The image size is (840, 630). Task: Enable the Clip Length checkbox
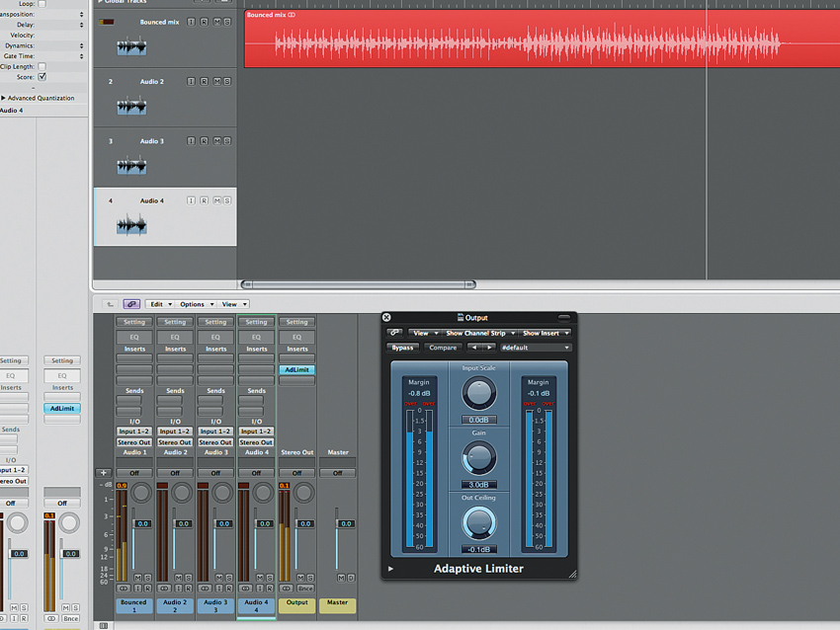pos(42,66)
